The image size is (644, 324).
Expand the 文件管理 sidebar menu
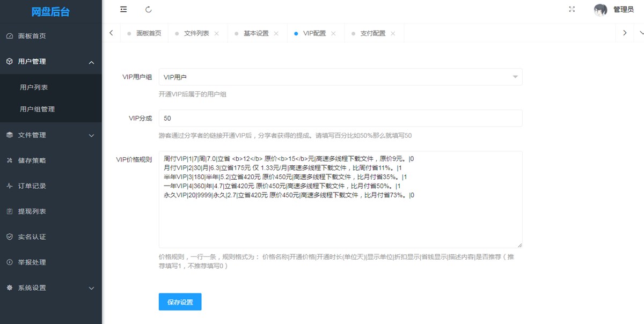91,136
